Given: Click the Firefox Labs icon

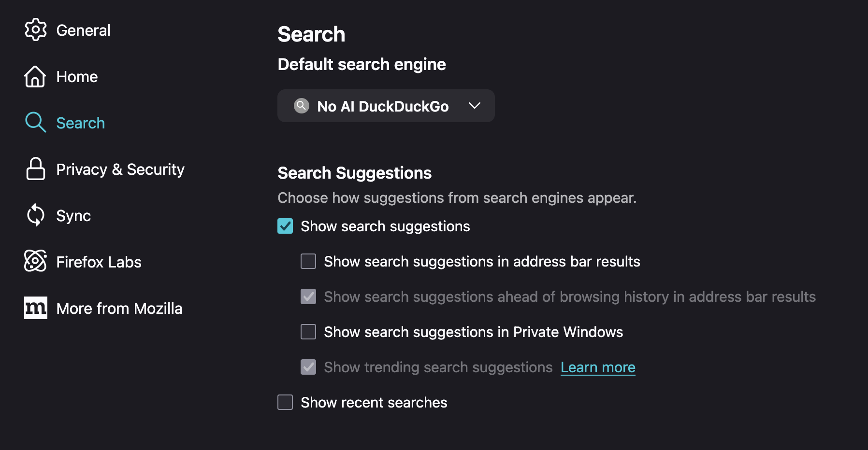Looking at the screenshot, I should 35,261.
